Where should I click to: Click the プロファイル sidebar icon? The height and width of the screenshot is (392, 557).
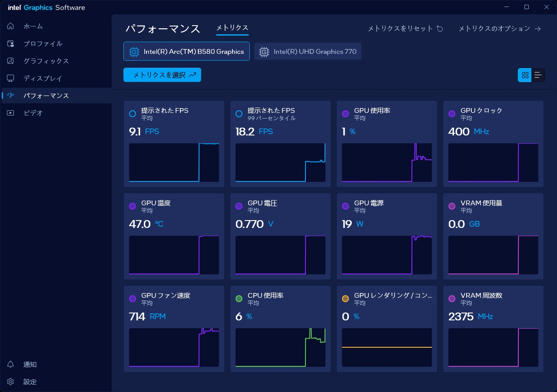pyautogui.click(x=11, y=43)
